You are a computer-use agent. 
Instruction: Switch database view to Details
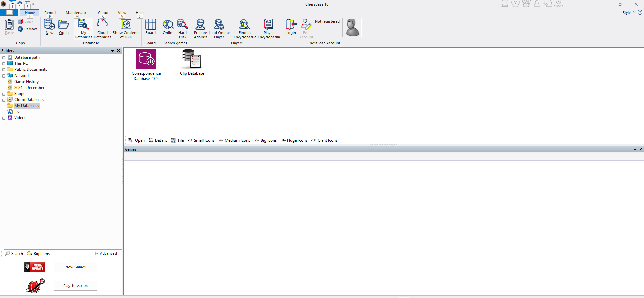point(158,140)
